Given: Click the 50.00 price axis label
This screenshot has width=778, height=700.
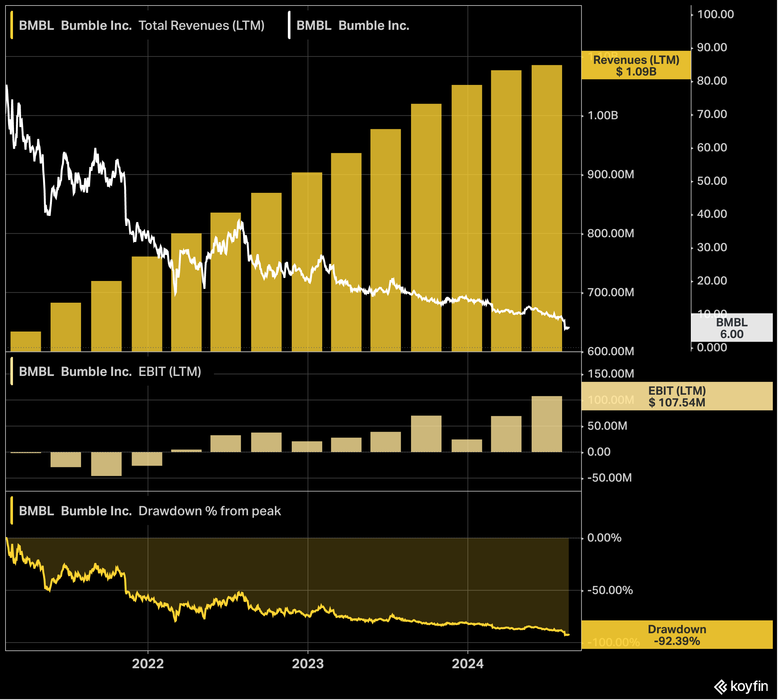Looking at the screenshot, I should [x=713, y=181].
